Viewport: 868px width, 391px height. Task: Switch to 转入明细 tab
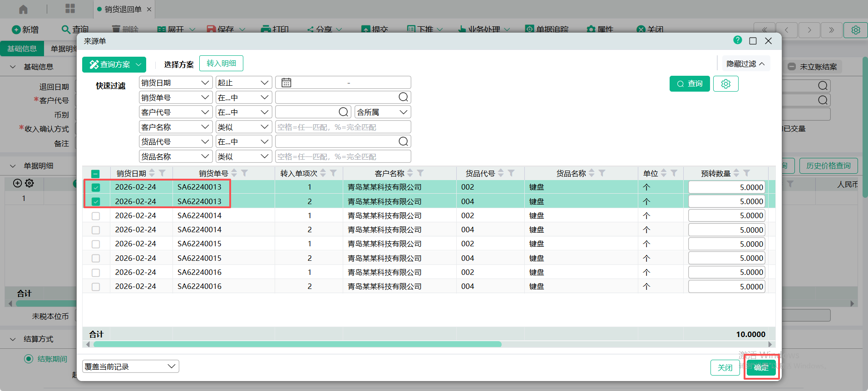click(x=221, y=64)
